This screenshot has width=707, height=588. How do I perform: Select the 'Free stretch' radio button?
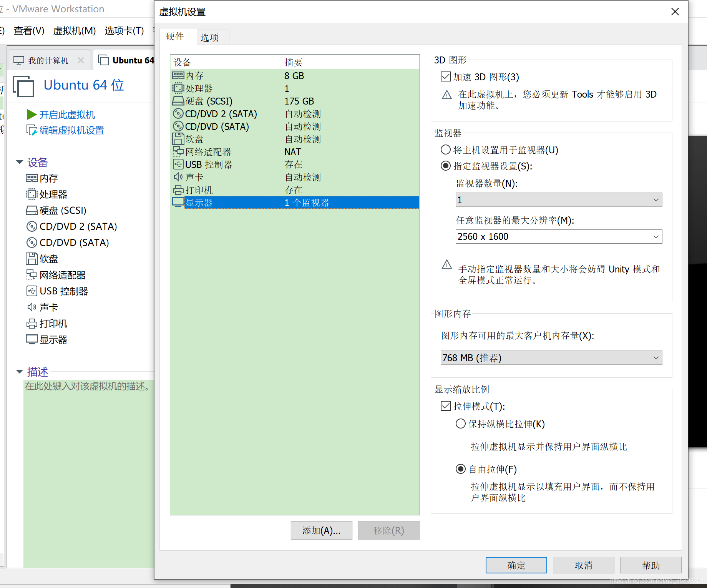tap(461, 469)
